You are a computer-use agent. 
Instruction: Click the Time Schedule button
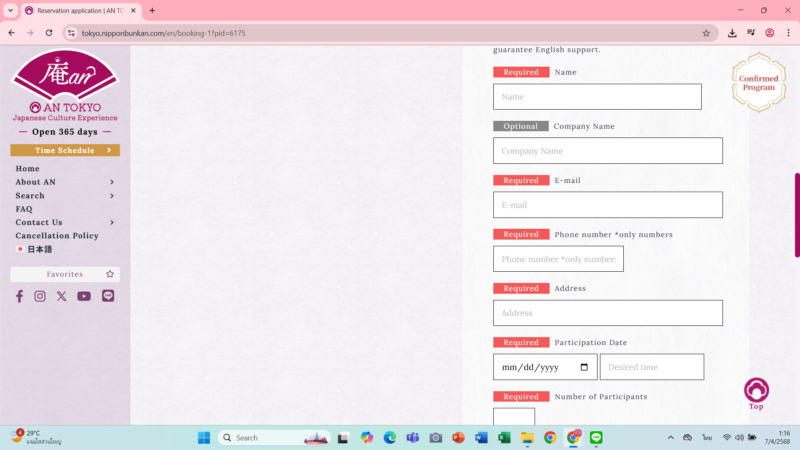point(65,150)
